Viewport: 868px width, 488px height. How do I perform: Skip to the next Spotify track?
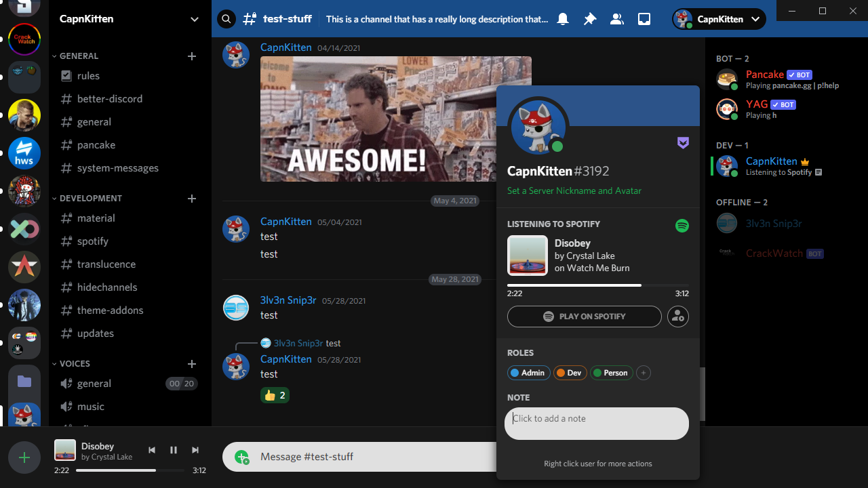coord(195,450)
